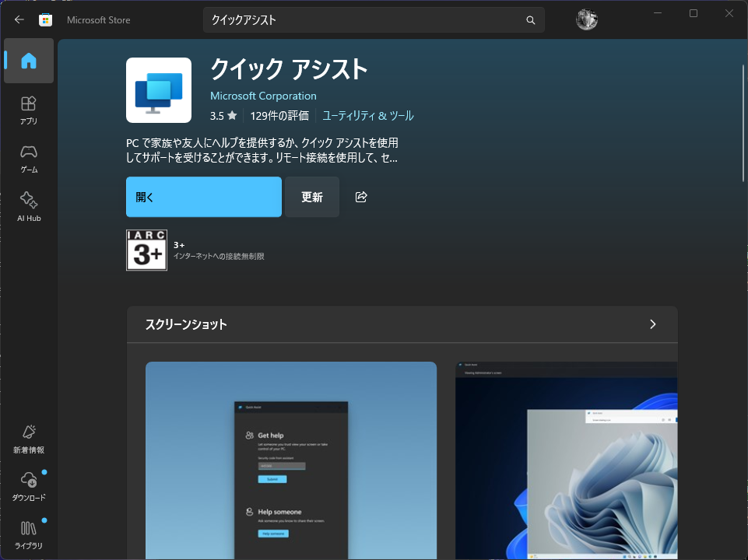Close the Microsoft Store window
Viewport: 748px width, 560px height.
pyautogui.click(x=729, y=13)
